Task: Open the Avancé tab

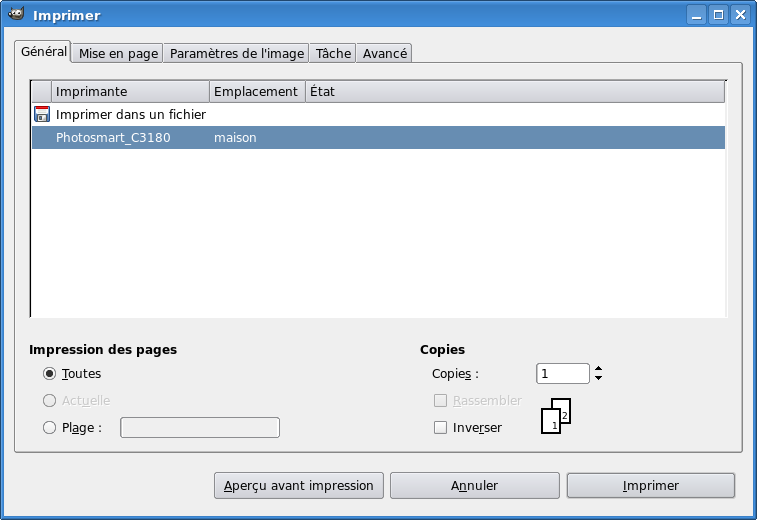Action: (384, 53)
